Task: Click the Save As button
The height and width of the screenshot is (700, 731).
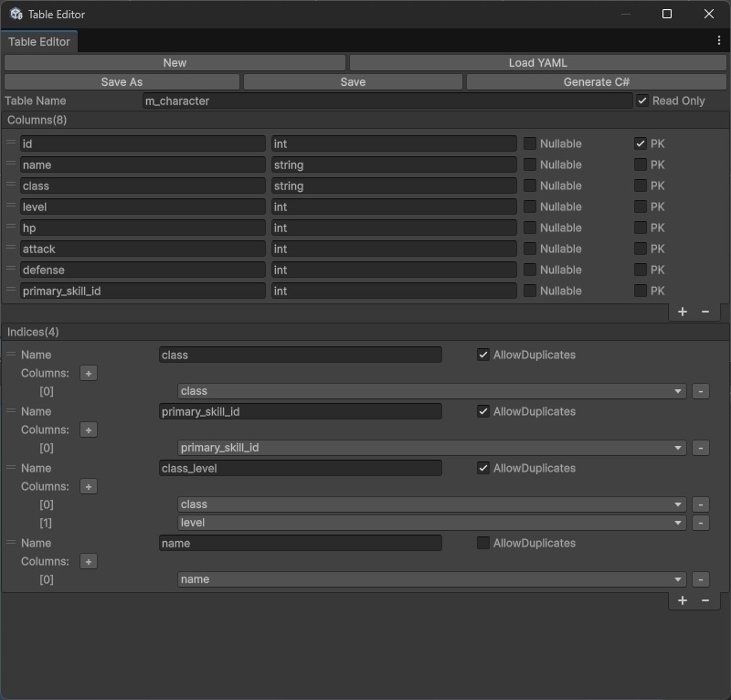Action: pos(122,82)
